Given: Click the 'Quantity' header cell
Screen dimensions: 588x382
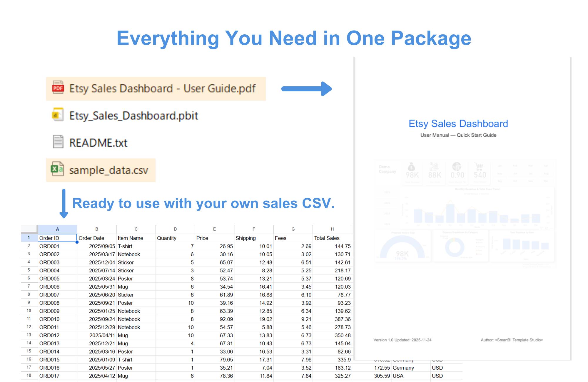Looking at the screenshot, I should click(175, 238).
